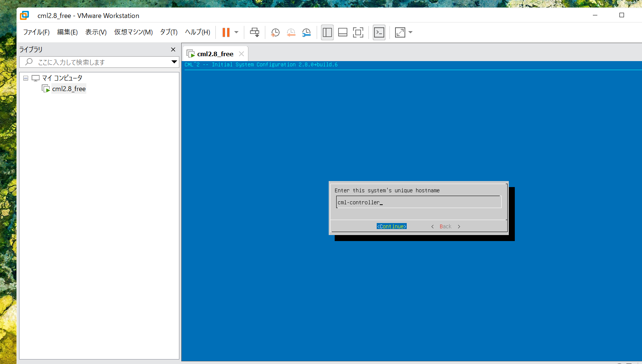Click the library search input field
The height and width of the screenshot is (364, 642).
[x=99, y=62]
